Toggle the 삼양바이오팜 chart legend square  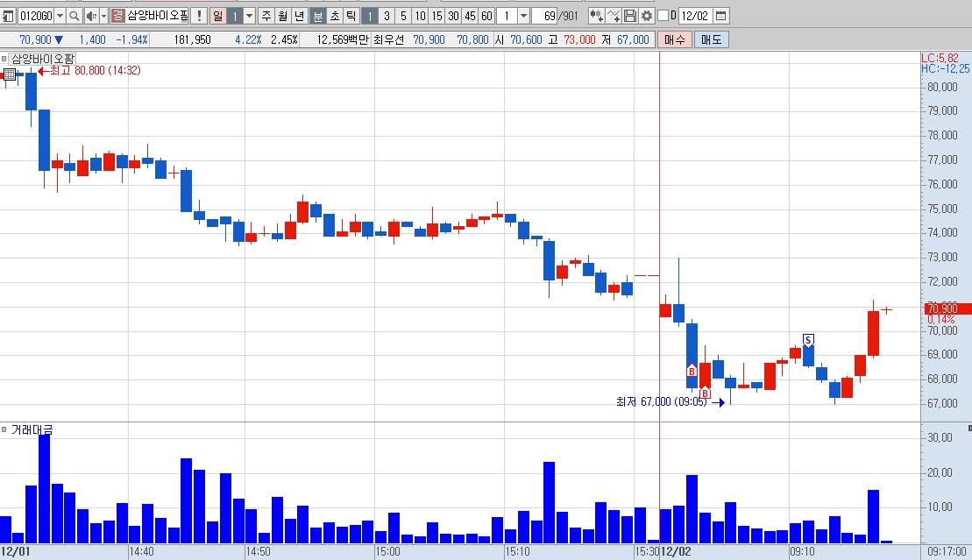click(4, 59)
